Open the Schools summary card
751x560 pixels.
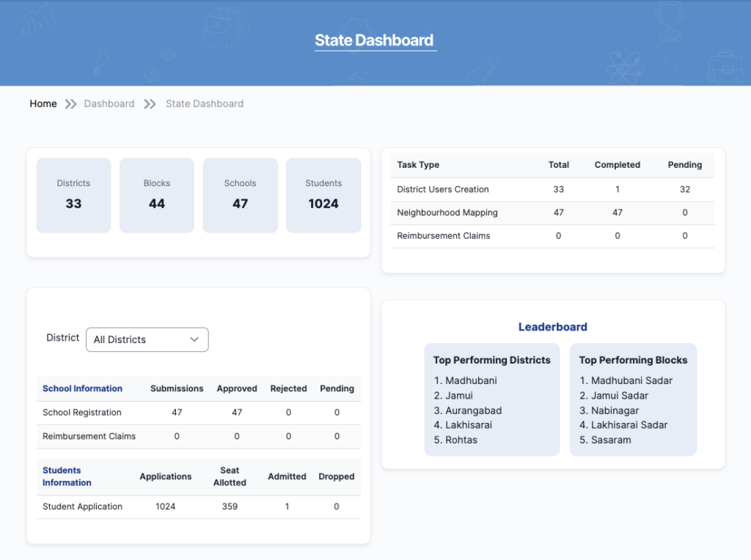240,195
